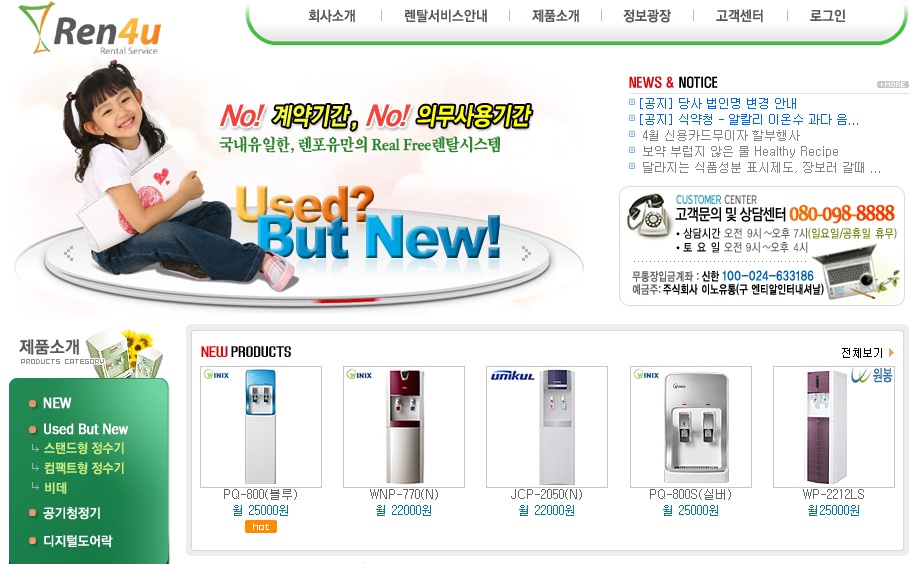The image size is (914, 564).
Task: Advance banner with the right arrow
Action: (526, 253)
